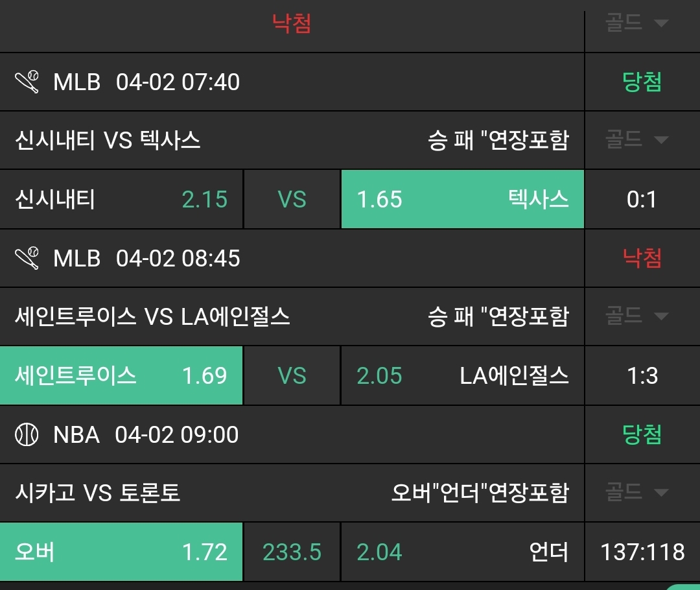Click basketball icon beside NBA 09:00 match
This screenshot has height=590, width=700.
[x=27, y=434]
